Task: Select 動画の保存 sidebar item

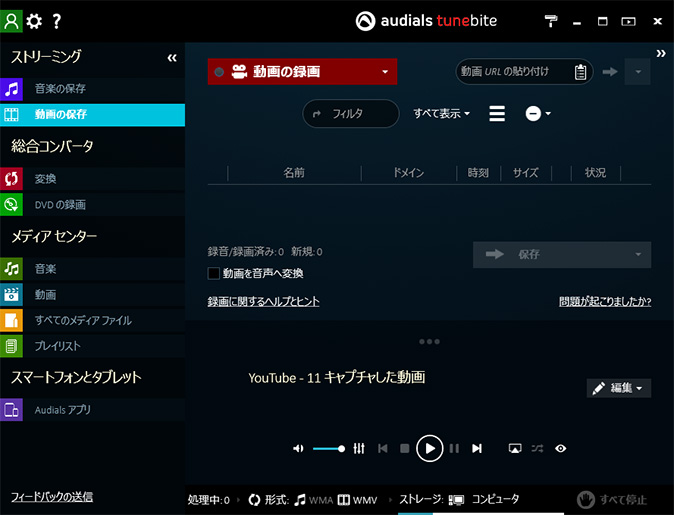Action: click(92, 114)
